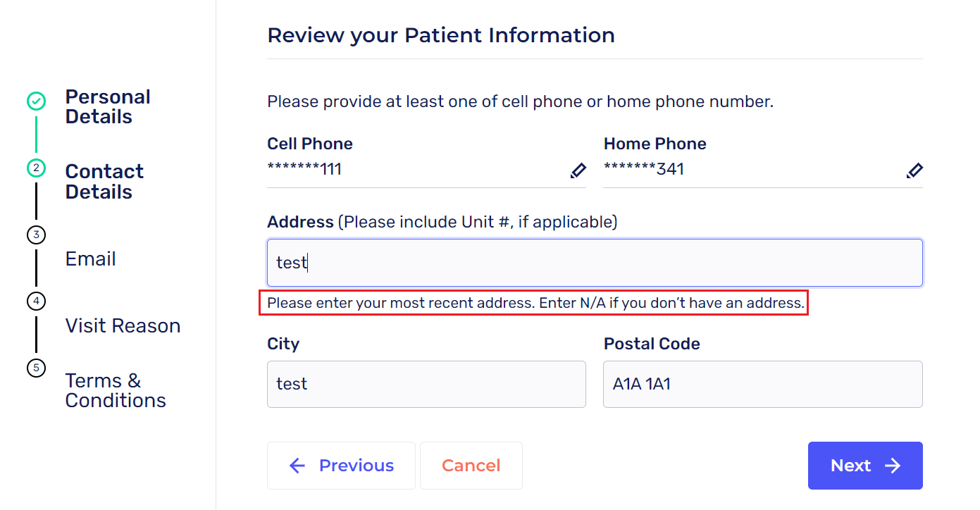Click the Home Phone edit pencil icon
This screenshot has width=980, height=510.
tap(914, 171)
